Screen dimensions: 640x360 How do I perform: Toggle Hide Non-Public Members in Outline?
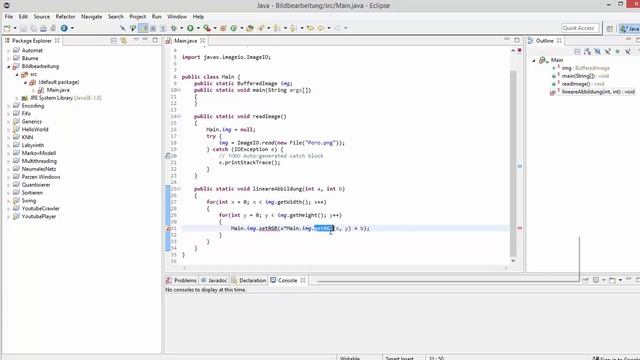pyautogui.click(x=618, y=51)
